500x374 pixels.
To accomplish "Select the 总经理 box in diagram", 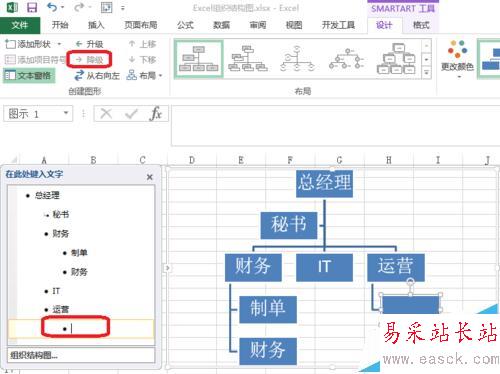I will coord(324,184).
